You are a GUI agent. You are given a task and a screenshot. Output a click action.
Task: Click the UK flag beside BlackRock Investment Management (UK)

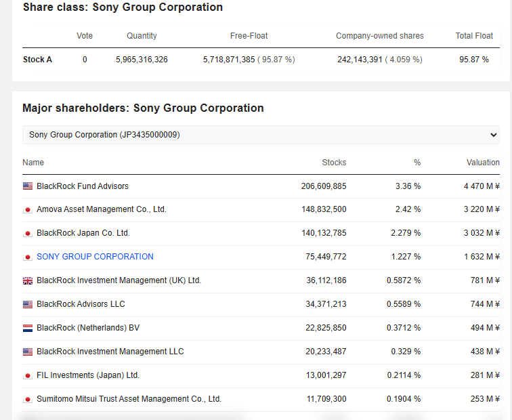pos(28,280)
